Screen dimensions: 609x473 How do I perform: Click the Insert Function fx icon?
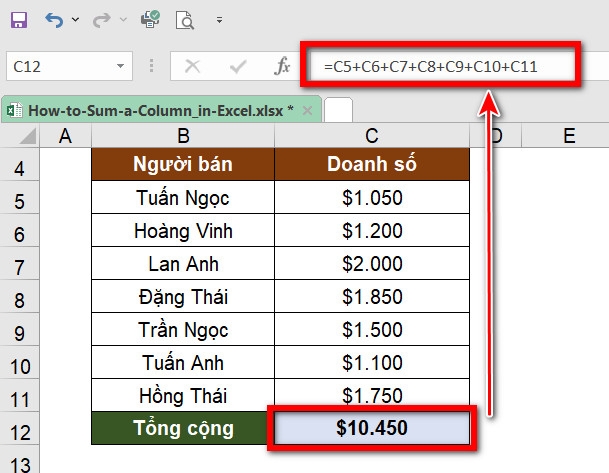pyautogui.click(x=282, y=66)
